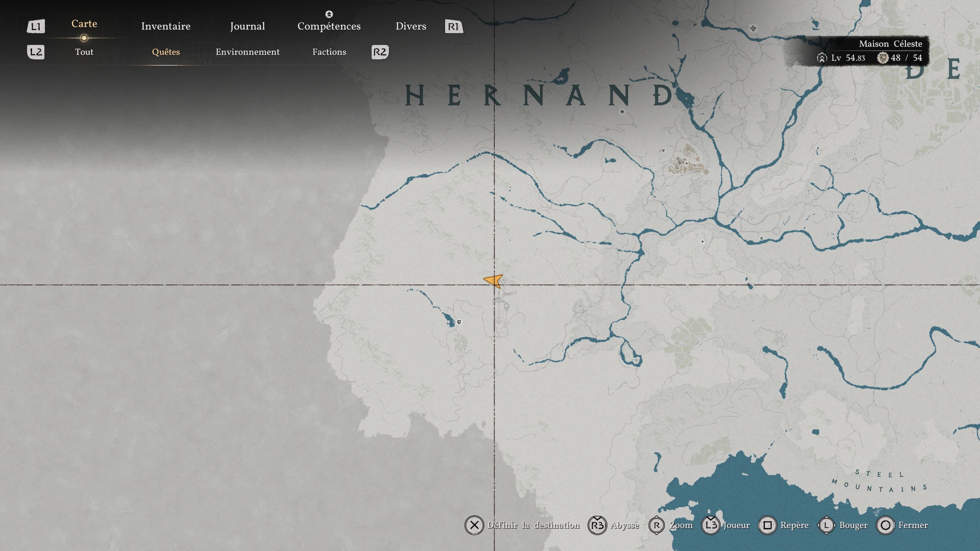
Task: Open the Divers tab
Action: click(x=411, y=26)
